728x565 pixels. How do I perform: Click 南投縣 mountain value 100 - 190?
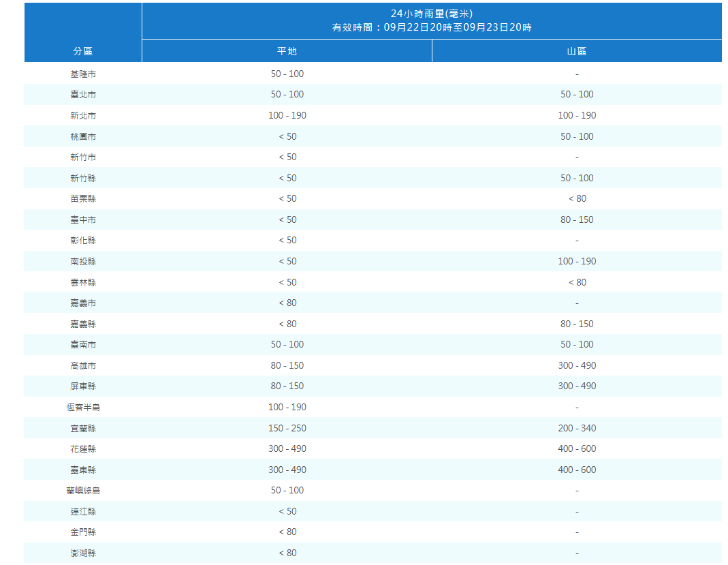[x=577, y=262]
